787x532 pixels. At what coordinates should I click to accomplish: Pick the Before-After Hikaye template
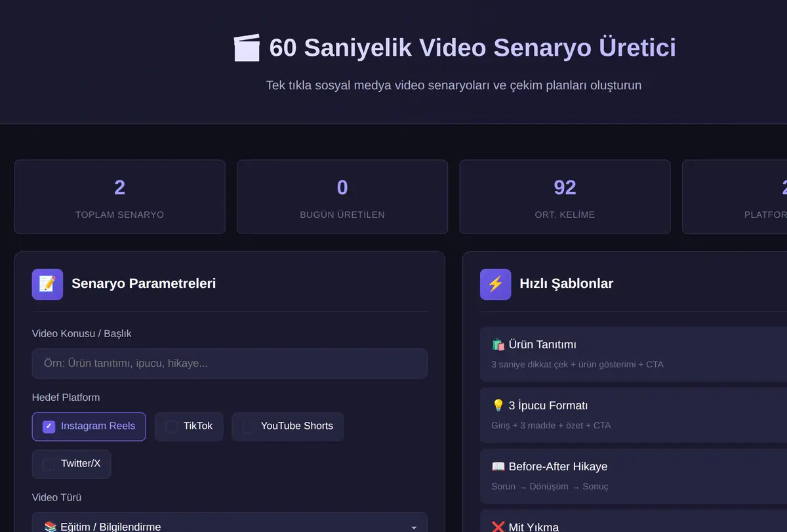(x=634, y=475)
